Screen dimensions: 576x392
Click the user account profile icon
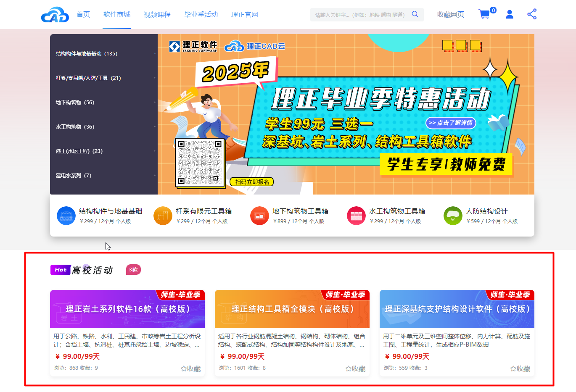pyautogui.click(x=510, y=14)
